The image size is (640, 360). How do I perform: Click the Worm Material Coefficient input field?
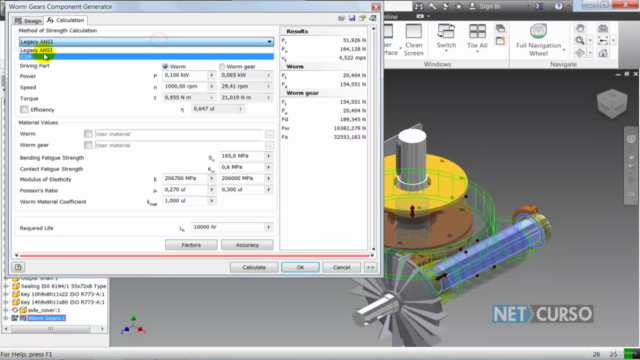point(185,201)
